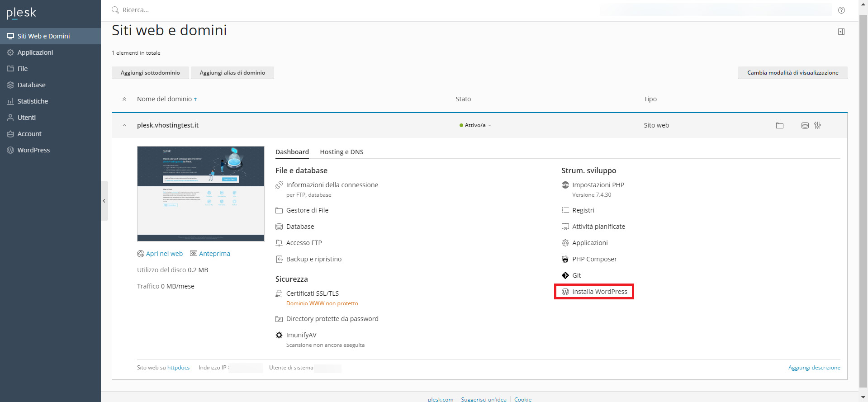The width and height of the screenshot is (868, 402).
Task: Open PHP Composer
Action: pyautogui.click(x=594, y=259)
